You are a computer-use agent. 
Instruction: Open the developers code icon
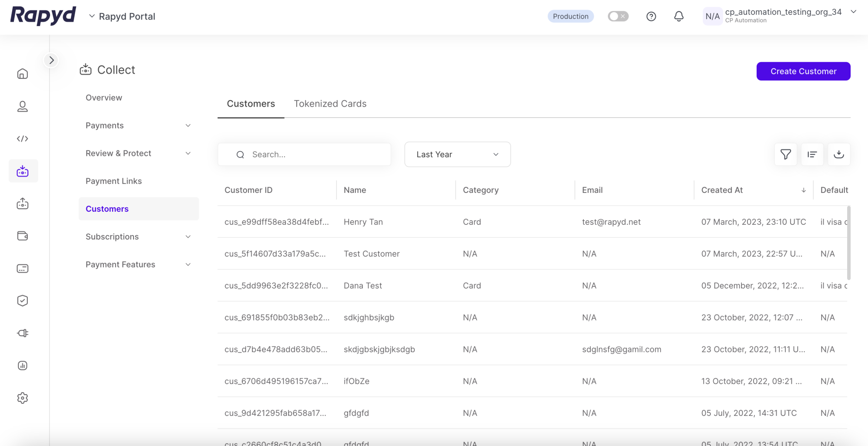tap(23, 139)
